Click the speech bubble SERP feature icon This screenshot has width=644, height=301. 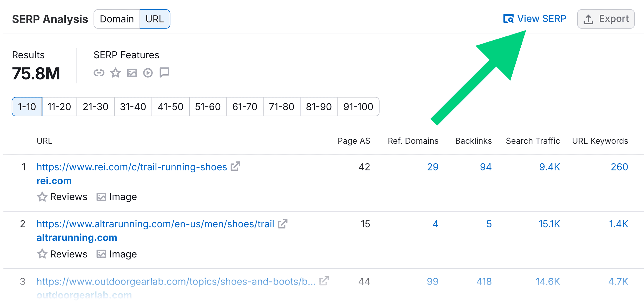point(164,72)
